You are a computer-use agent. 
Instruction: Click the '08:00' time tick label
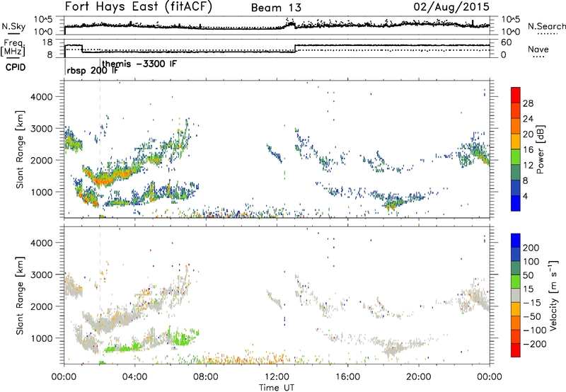tap(206, 377)
